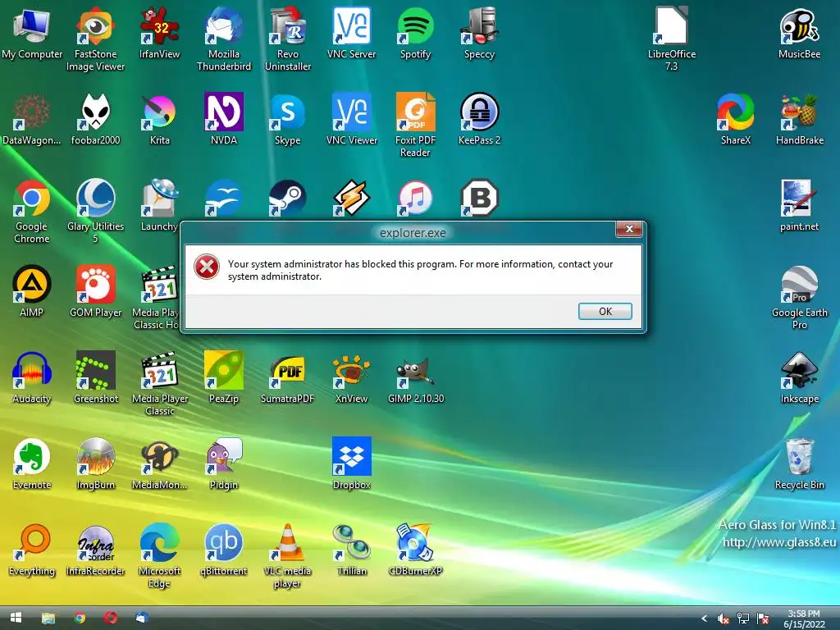The height and width of the screenshot is (630, 840).
Task: Select the Evernote shortcut
Action: pyautogui.click(x=32, y=464)
